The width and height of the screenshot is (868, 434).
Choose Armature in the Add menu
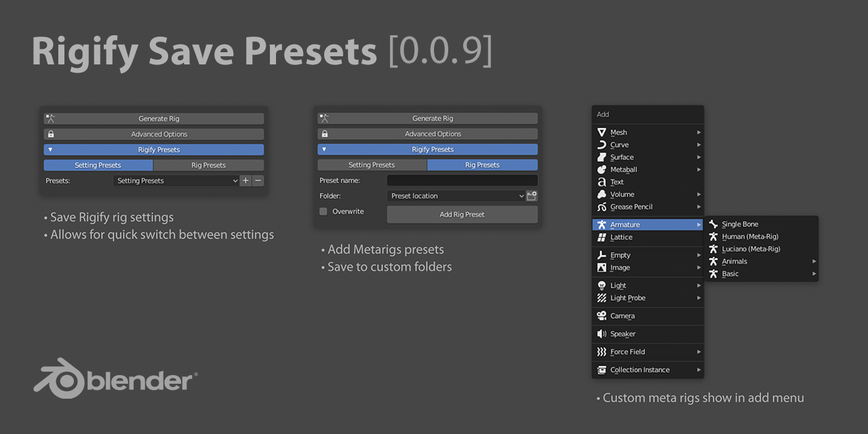(x=648, y=224)
